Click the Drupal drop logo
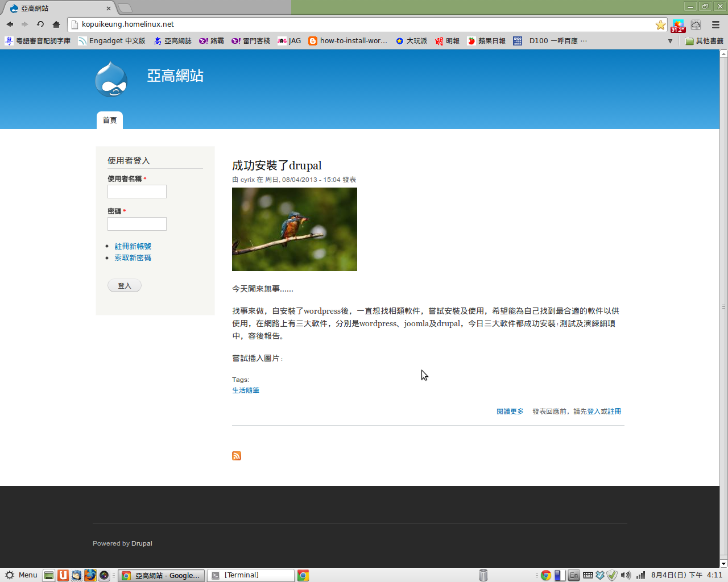This screenshot has width=728, height=582. pyautogui.click(x=111, y=80)
